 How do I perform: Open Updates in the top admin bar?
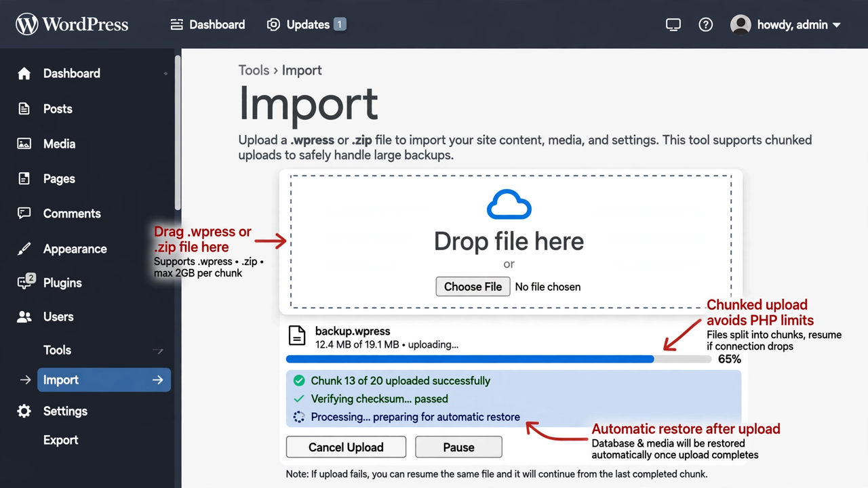pos(307,24)
